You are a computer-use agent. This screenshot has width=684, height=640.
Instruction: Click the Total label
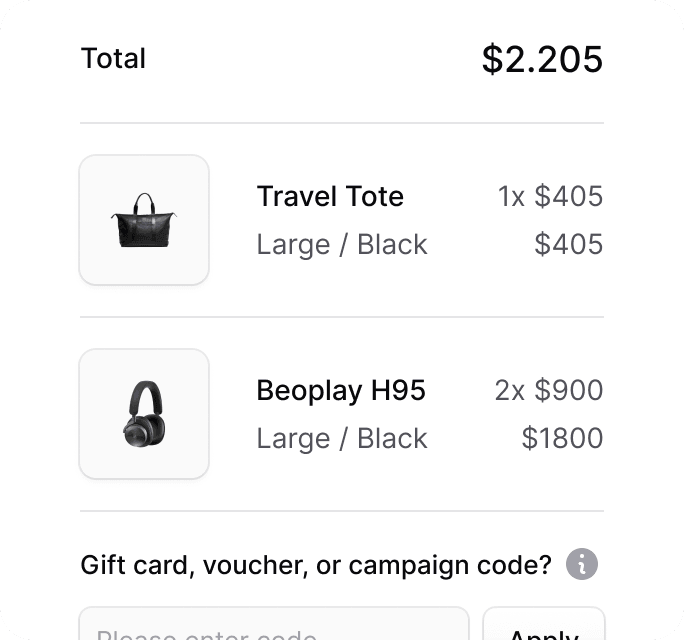[113, 59]
